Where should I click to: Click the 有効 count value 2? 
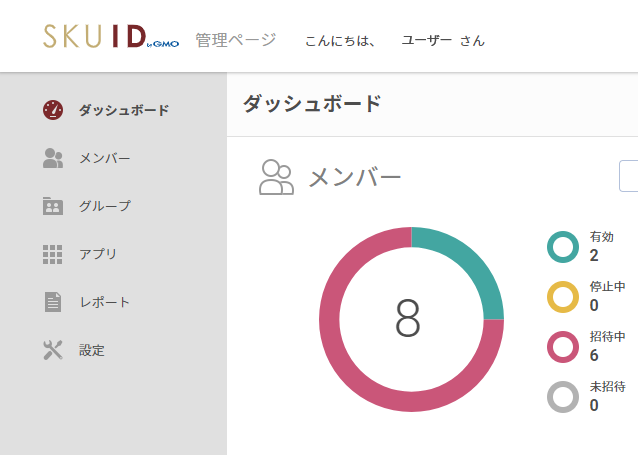pos(594,256)
